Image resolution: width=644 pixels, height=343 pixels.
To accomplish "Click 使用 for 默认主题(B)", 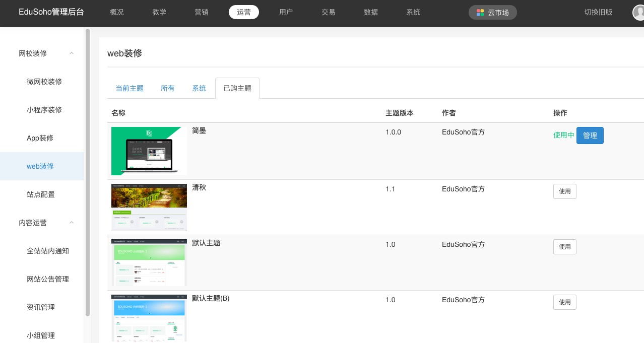I will tap(564, 302).
